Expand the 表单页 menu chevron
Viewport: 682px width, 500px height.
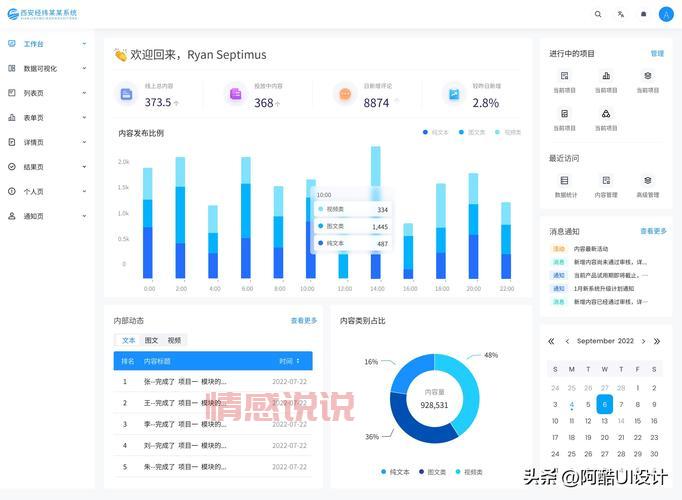pos(84,117)
